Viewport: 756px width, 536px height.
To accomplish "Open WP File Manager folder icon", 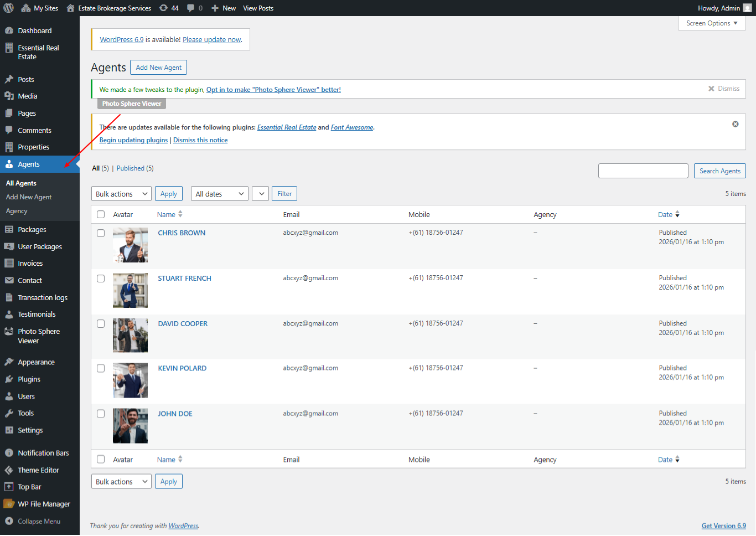I will pyautogui.click(x=9, y=504).
